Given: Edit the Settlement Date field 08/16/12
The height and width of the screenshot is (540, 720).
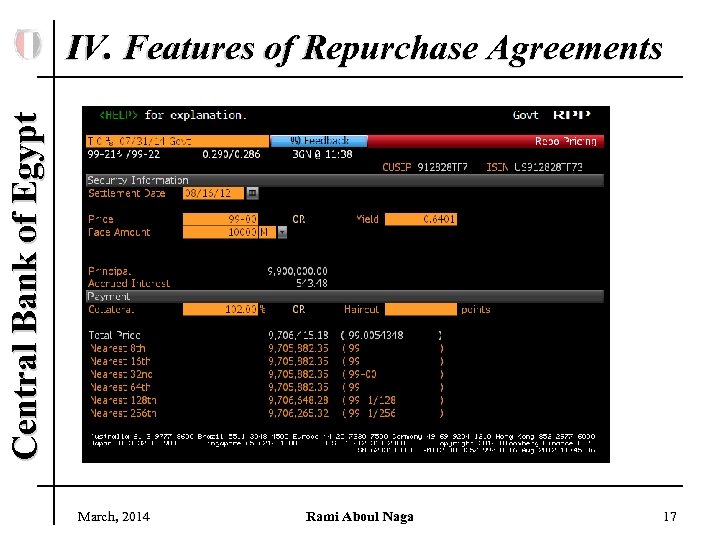Looking at the screenshot, I should coord(213,193).
